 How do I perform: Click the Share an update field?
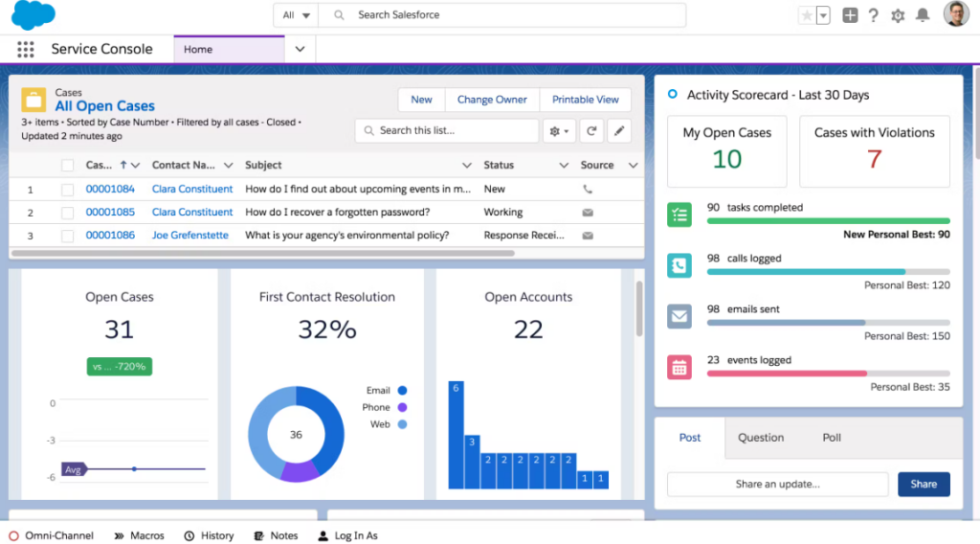[777, 484]
